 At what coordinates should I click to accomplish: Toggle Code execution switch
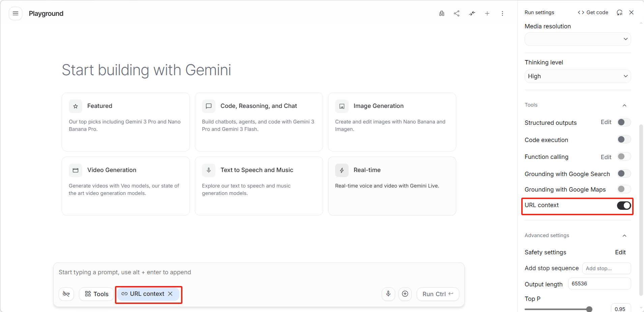pyautogui.click(x=624, y=140)
